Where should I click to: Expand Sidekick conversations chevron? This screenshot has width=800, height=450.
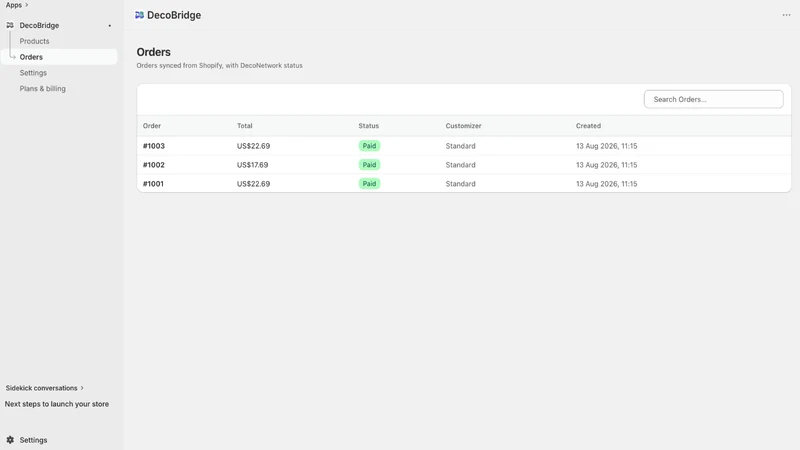82,388
